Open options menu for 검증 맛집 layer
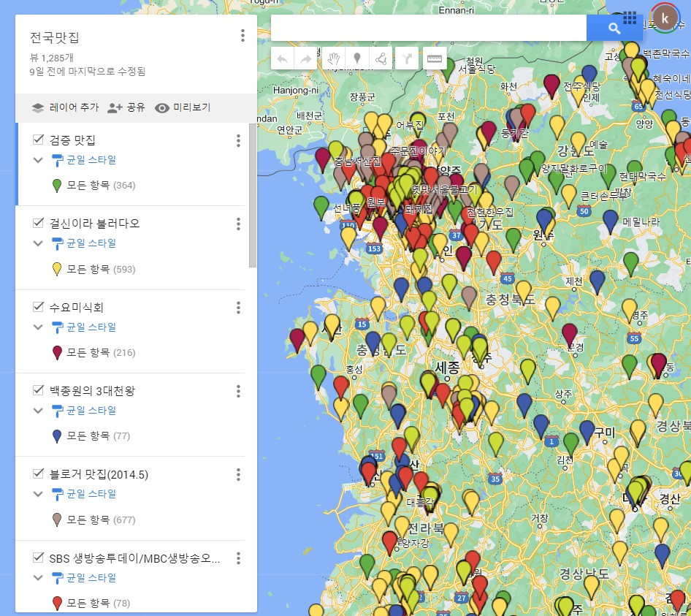This screenshot has height=616, width=691. click(238, 140)
